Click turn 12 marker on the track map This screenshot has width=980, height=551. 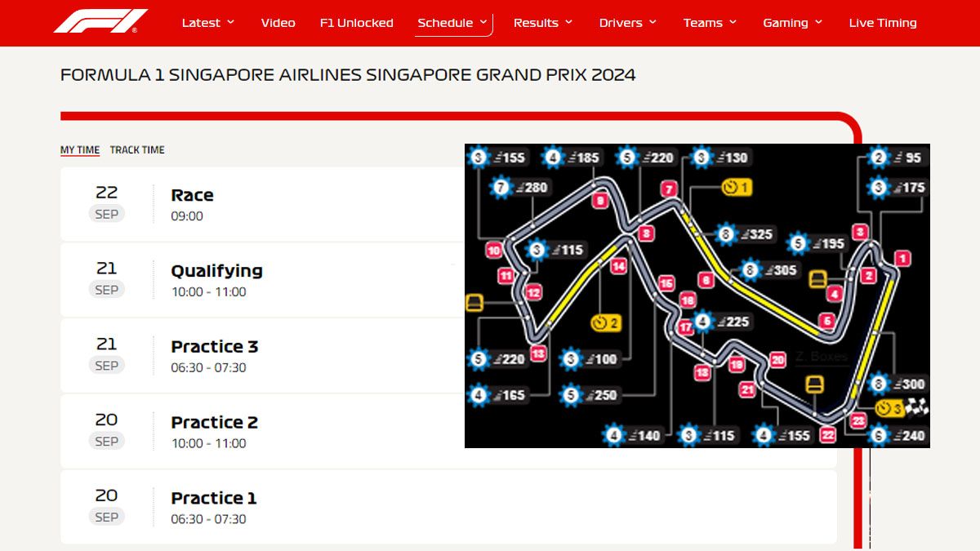coord(533,292)
